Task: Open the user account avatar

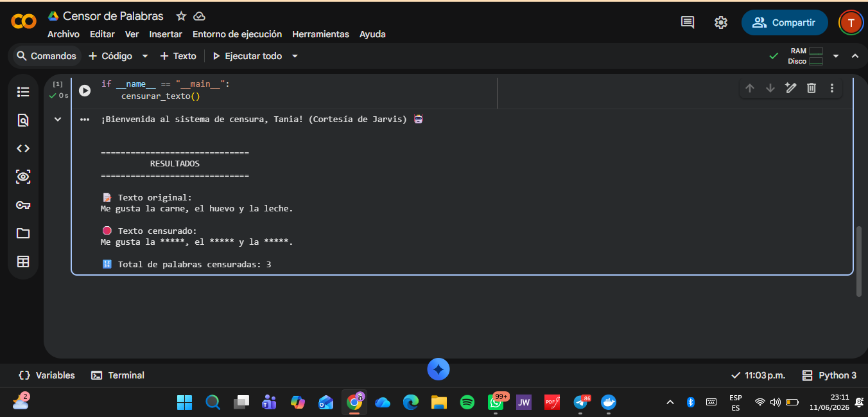Action: [x=851, y=22]
